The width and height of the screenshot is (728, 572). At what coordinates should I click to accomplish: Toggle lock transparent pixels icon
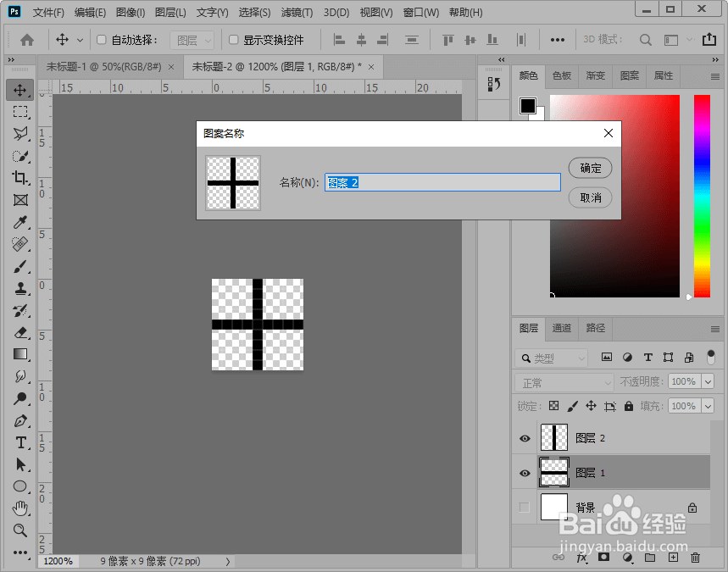[x=554, y=406]
